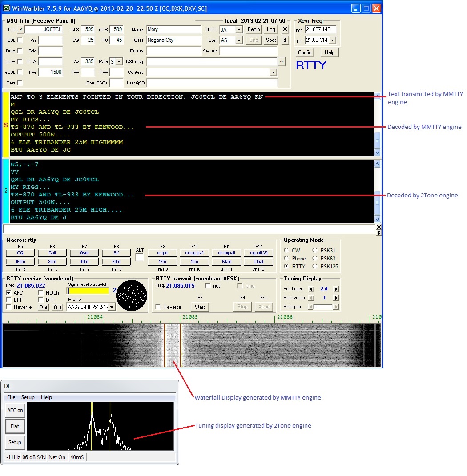
Task: Select PSK31 operating mode
Action: pos(315,250)
